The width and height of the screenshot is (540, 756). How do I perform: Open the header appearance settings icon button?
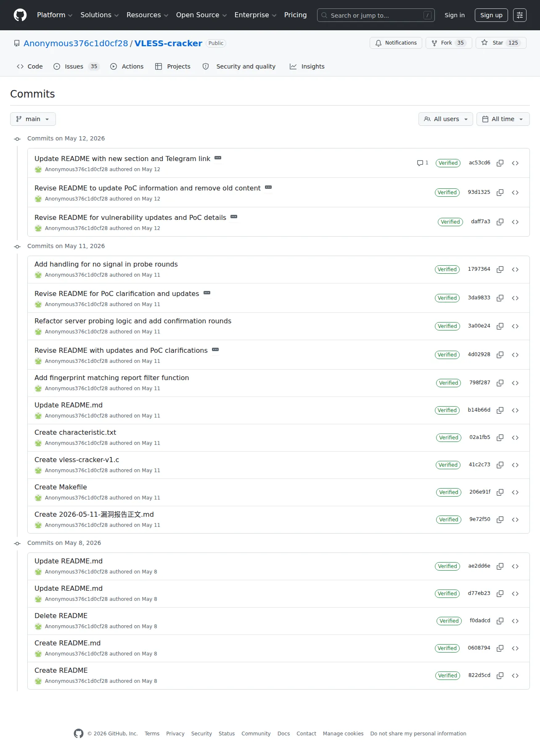[520, 15]
